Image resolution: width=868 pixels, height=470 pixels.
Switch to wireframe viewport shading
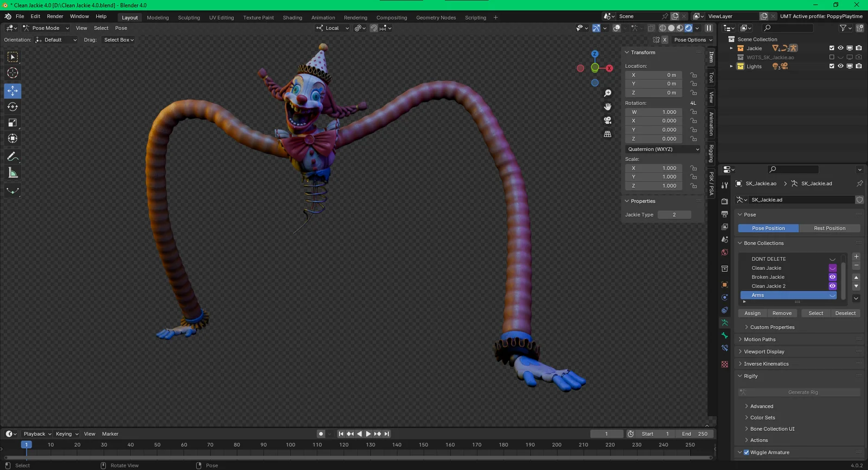point(662,28)
